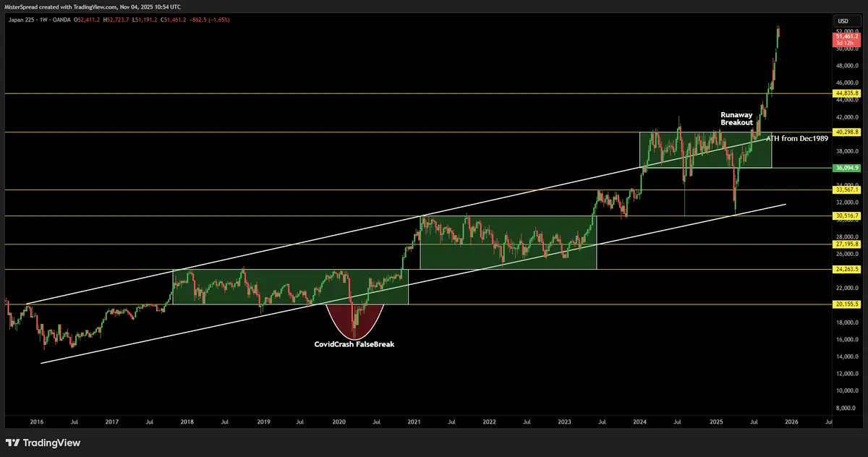Image resolution: width=868 pixels, height=457 pixels.
Task: Click the 2016 label on time axis
Action: [37, 421]
